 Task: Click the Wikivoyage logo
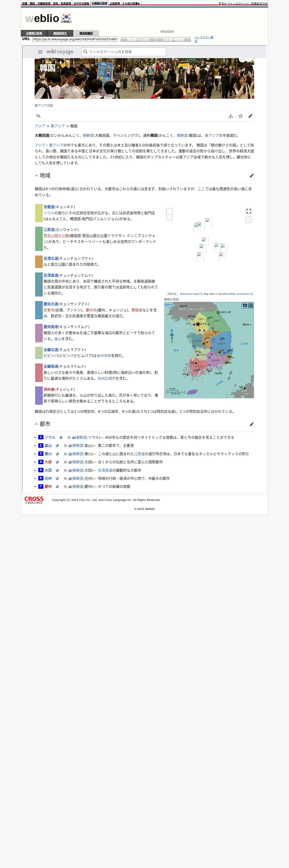[60, 52]
